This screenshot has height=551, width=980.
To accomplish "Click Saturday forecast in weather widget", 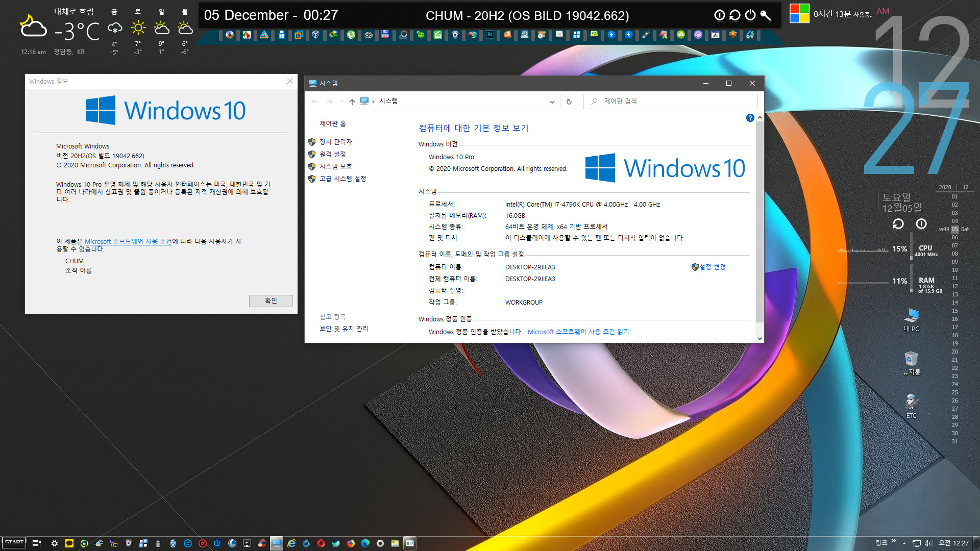I will tap(138, 31).
